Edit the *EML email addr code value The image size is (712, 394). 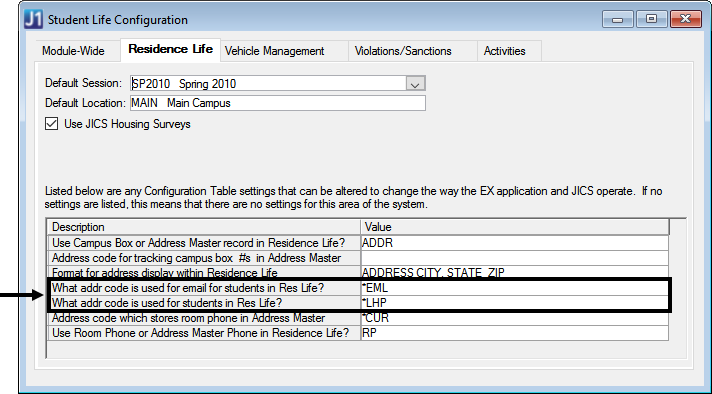coord(514,288)
